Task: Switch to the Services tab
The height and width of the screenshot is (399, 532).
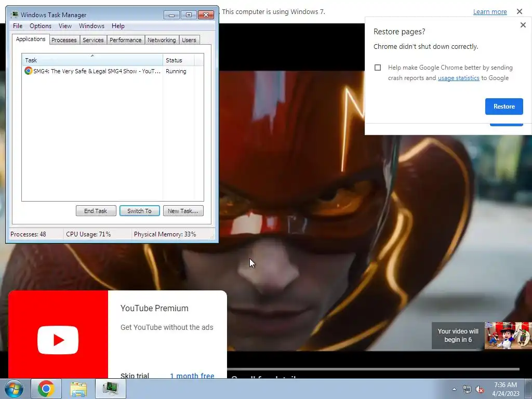Action: click(x=93, y=40)
